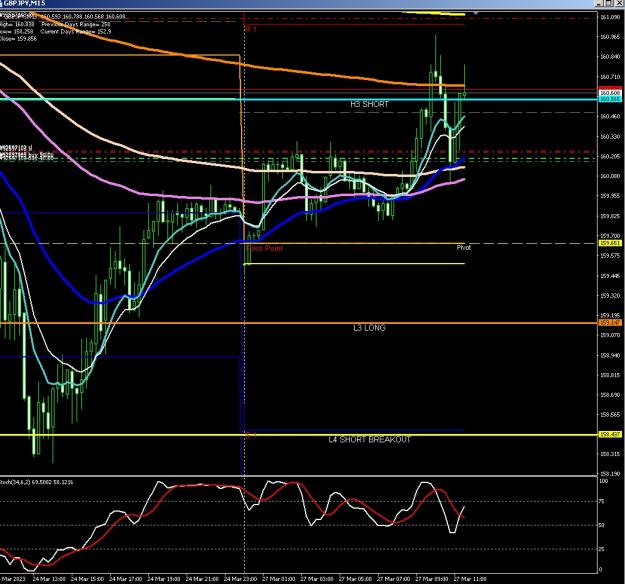Click the stochastic scale value 25

click(x=602, y=549)
